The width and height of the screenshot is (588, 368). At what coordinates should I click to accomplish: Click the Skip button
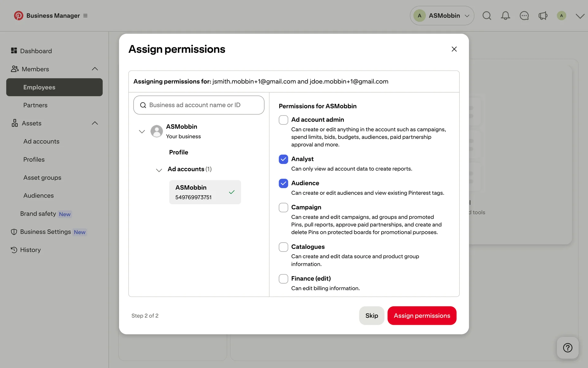[371, 316]
